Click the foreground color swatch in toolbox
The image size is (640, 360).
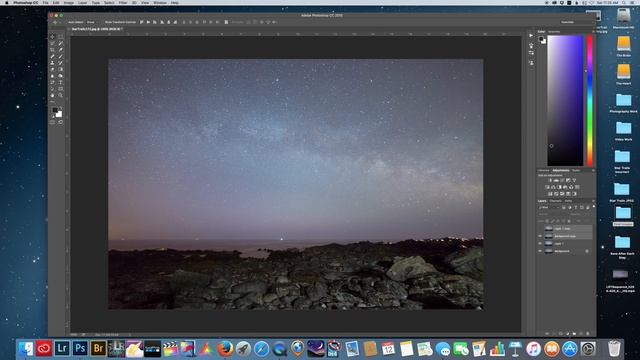coord(55,110)
